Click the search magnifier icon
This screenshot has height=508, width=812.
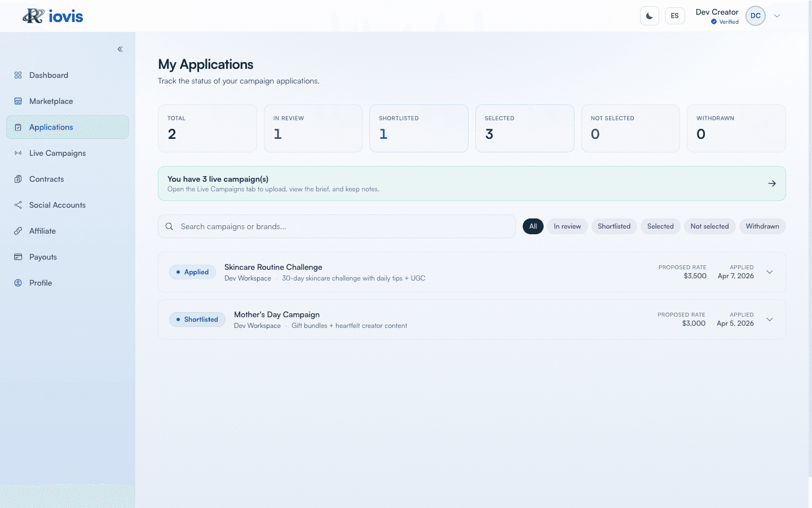point(169,226)
